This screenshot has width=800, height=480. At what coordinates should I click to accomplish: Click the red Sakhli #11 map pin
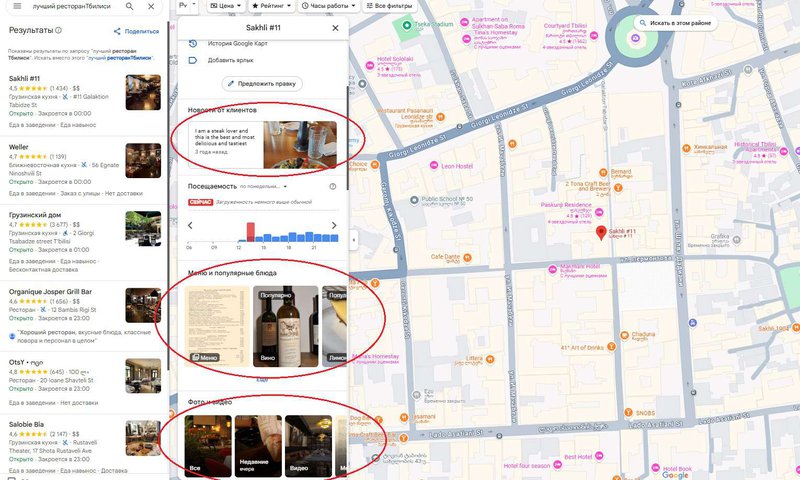click(x=601, y=232)
